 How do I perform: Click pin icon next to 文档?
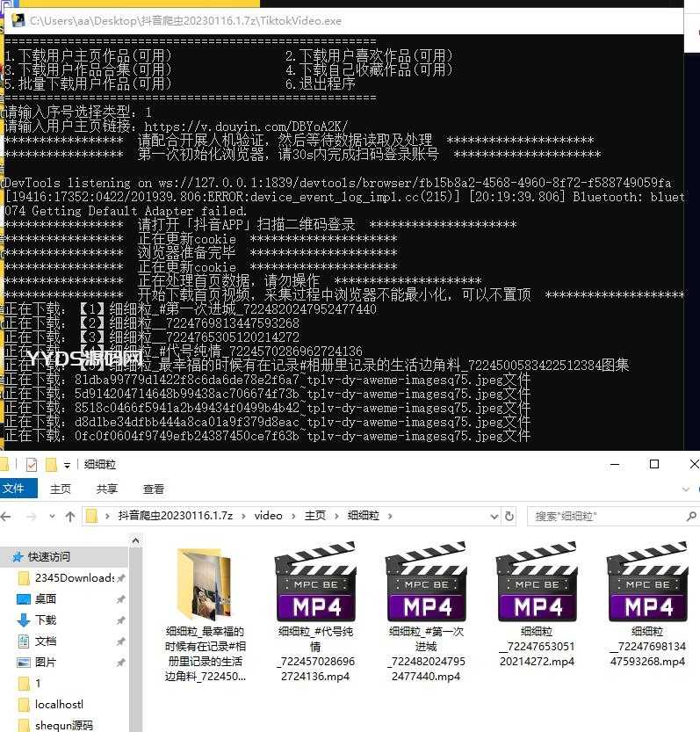(121, 641)
